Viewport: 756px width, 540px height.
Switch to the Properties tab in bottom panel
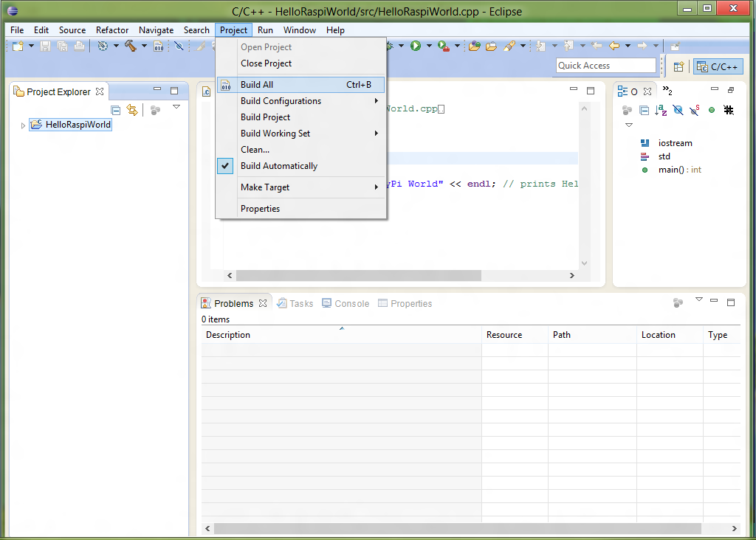[x=405, y=303]
